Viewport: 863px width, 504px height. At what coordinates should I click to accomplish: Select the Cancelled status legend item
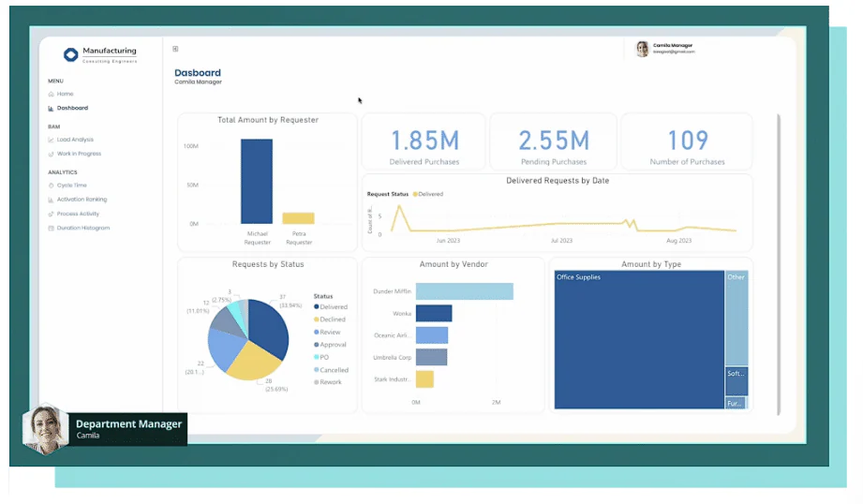332,370
